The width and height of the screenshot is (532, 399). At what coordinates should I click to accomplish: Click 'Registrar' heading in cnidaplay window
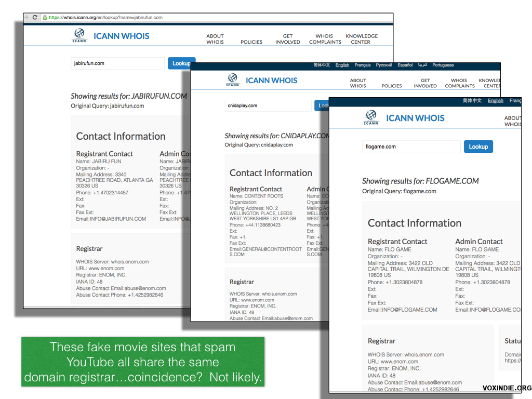tap(242, 282)
